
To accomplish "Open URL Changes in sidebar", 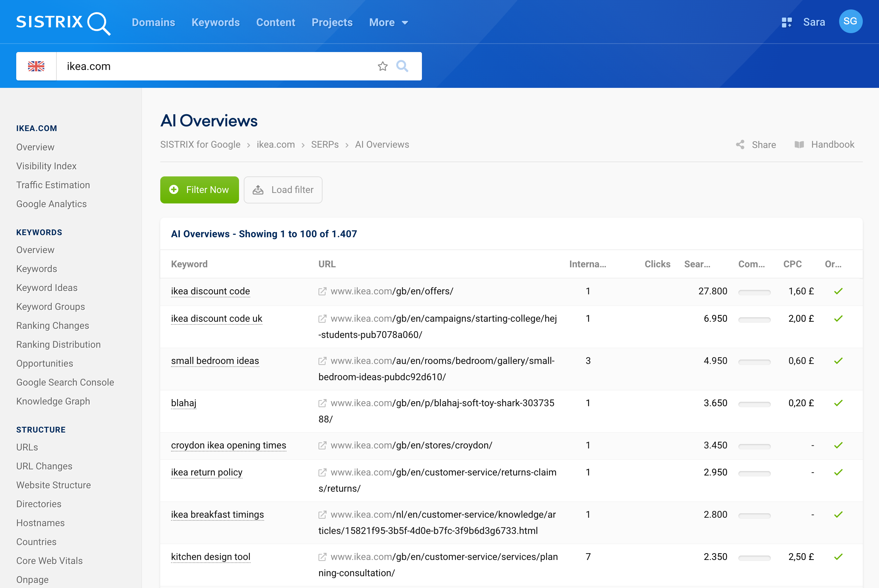I will (44, 466).
